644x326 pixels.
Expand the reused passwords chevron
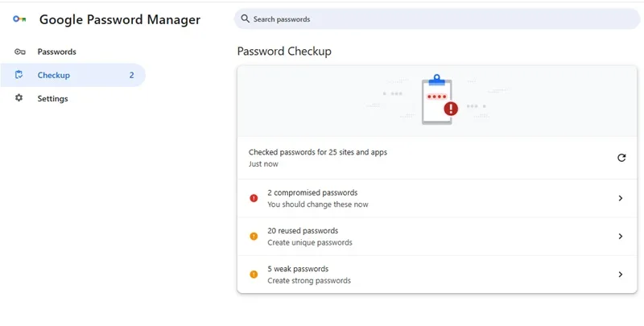(621, 237)
